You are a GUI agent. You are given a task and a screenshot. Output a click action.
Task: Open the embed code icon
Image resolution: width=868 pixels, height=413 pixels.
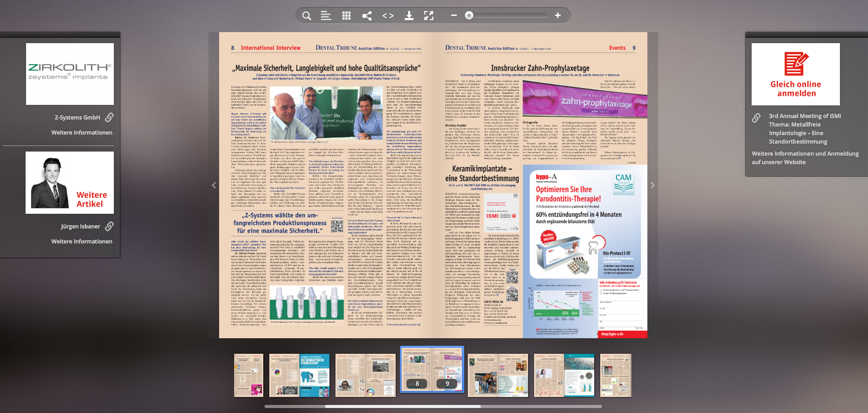click(388, 16)
